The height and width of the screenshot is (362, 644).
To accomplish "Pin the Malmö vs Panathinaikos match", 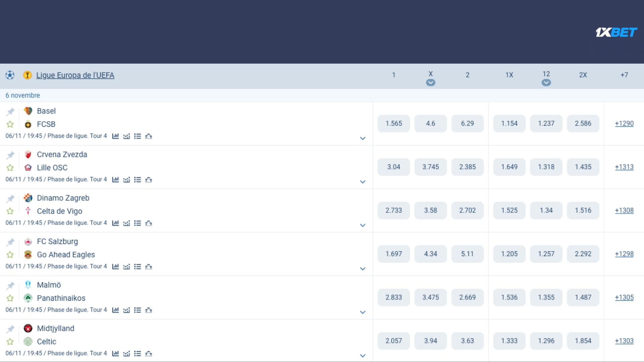I will (10, 286).
